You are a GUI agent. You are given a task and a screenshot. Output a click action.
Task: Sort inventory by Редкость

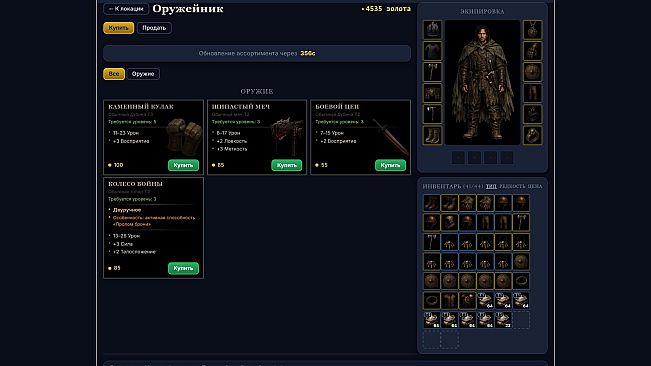(x=512, y=186)
